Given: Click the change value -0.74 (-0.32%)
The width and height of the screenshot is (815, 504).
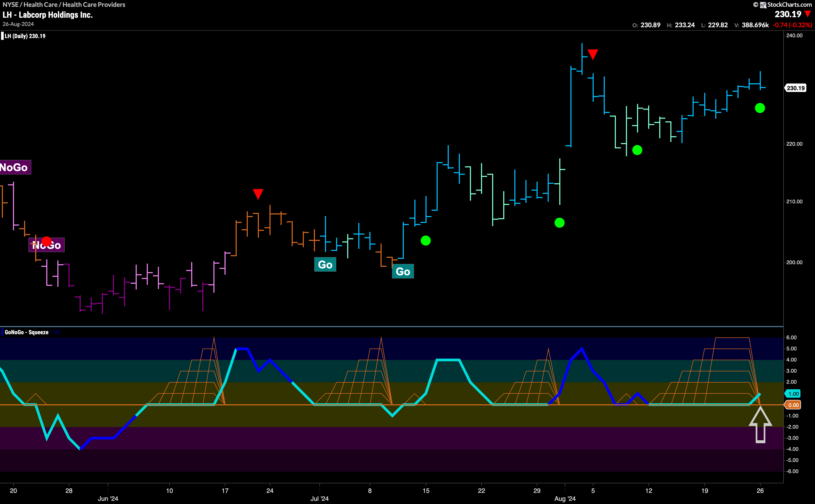Looking at the screenshot, I should tap(792, 25).
